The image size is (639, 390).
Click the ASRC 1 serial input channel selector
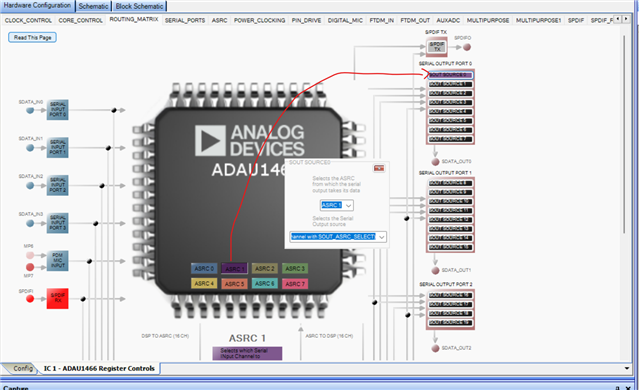pyautogui.click(x=247, y=353)
